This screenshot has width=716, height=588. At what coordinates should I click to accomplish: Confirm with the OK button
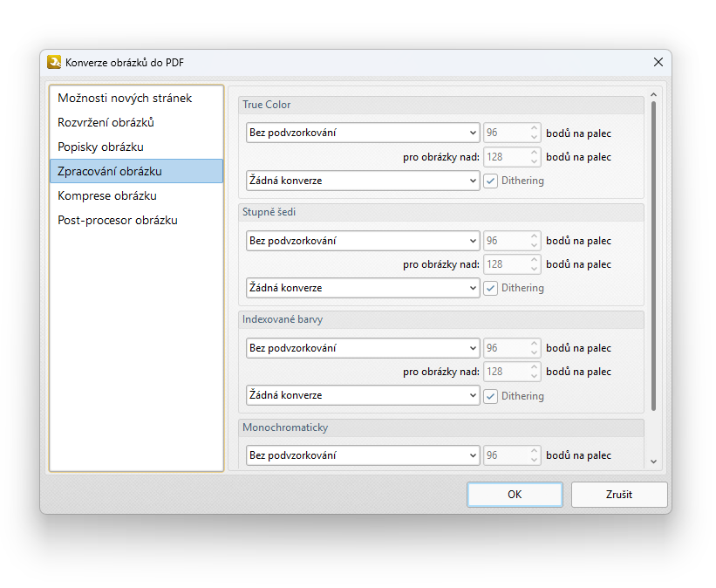[515, 495]
